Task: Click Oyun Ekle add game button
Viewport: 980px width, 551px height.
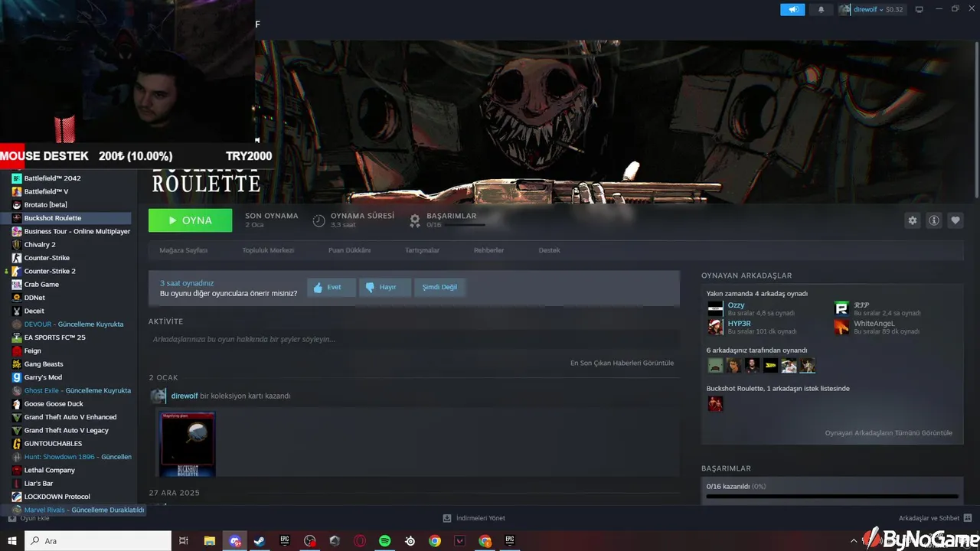Action: 28,518
